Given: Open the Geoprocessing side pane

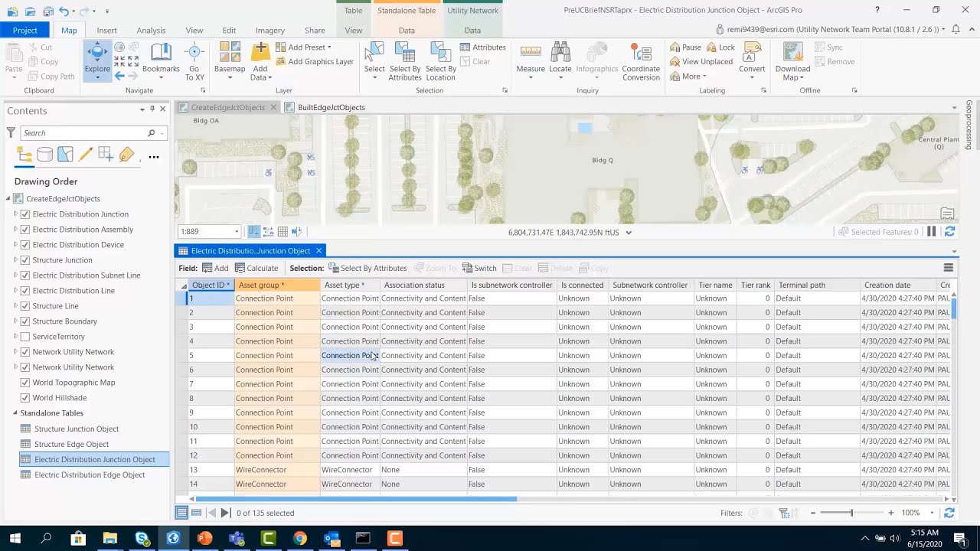Looking at the screenshot, I should tap(969, 125).
